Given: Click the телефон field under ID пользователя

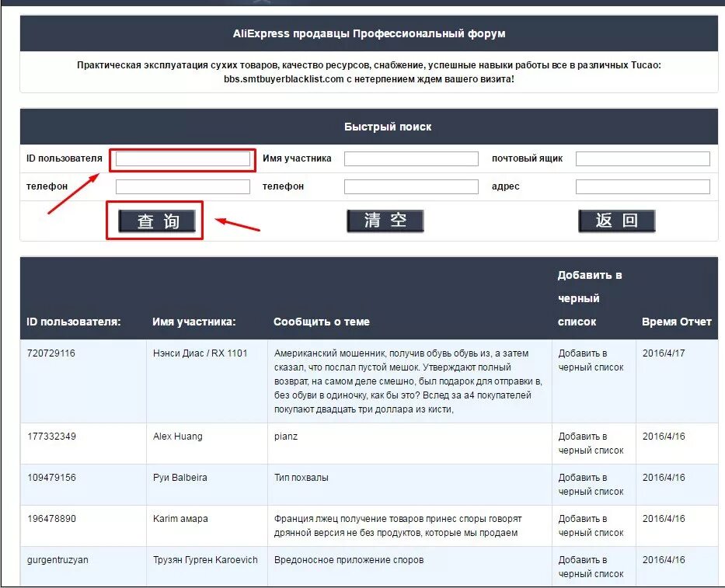Looking at the screenshot, I should (183, 186).
